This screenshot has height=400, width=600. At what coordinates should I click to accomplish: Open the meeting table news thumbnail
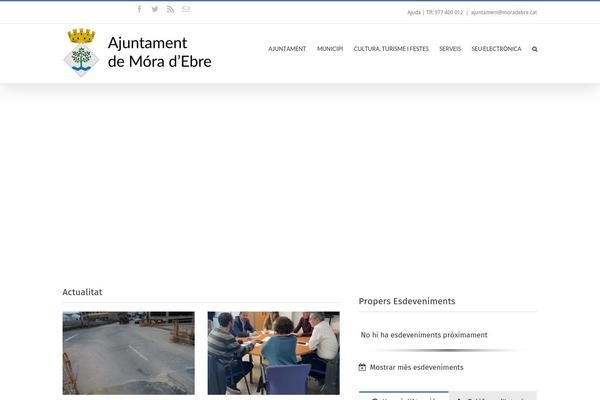[x=274, y=353]
